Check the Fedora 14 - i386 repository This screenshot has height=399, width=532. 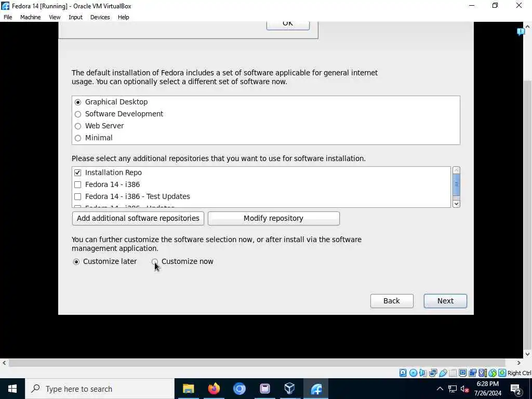(x=78, y=184)
